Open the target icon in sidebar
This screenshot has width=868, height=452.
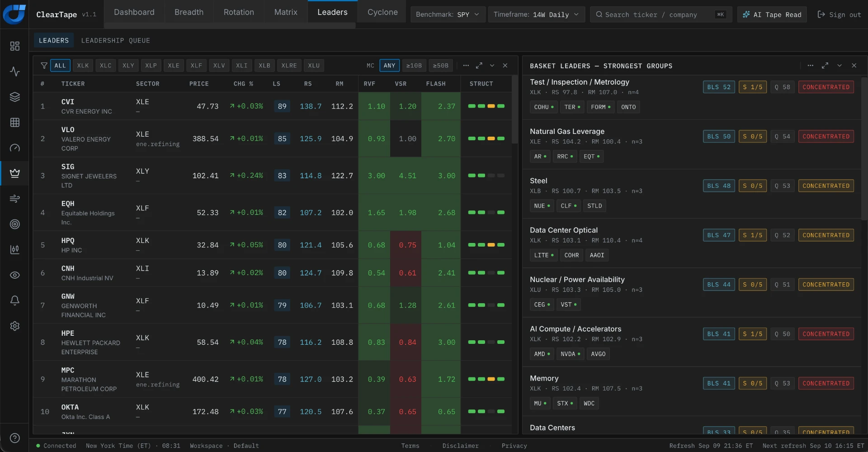(x=15, y=224)
